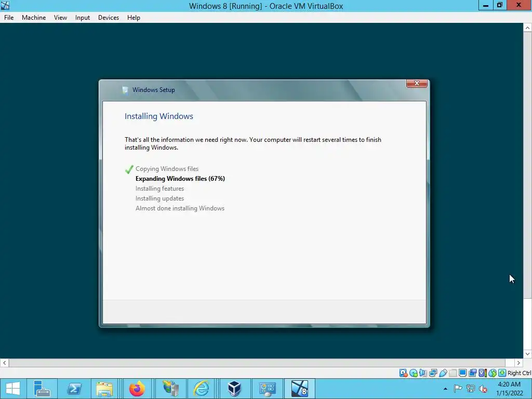Image resolution: width=532 pixels, height=399 pixels.
Task: Click the Installing Windows heading
Action: 159,116
